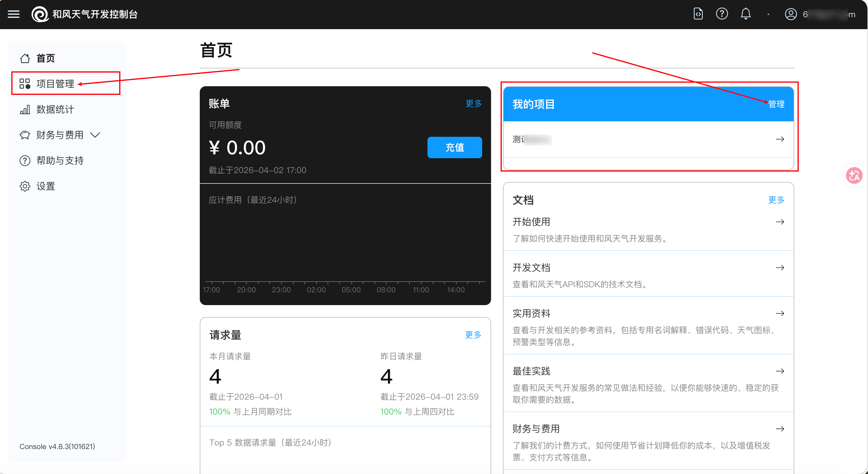Click the 测试 project name
The height and width of the screenshot is (474, 868).
coord(532,139)
